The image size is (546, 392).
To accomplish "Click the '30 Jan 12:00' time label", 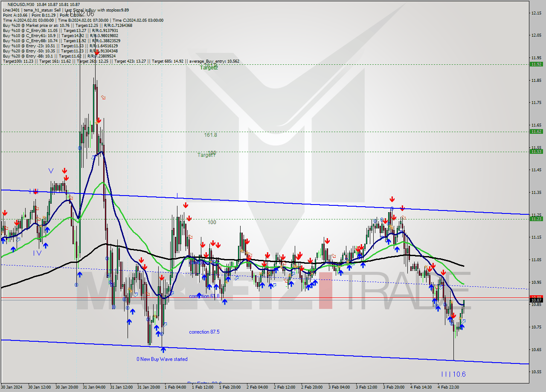I will [x=39, y=387].
